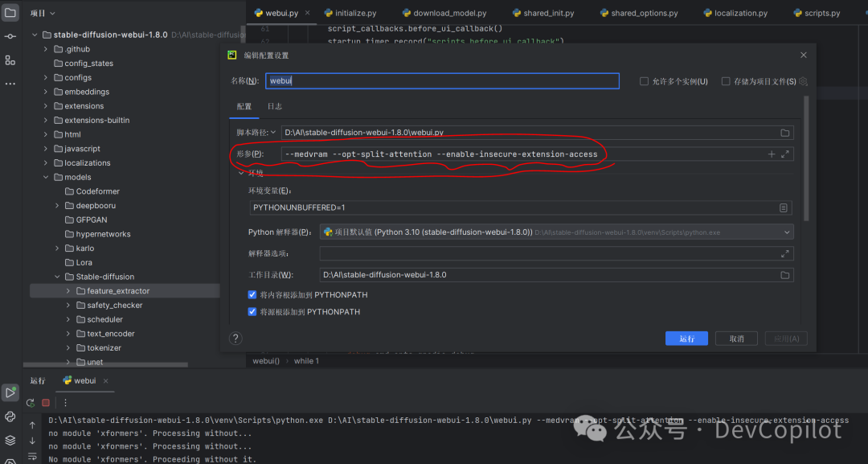868x464 pixels.
Task: Click the Apply button
Action: (x=786, y=339)
